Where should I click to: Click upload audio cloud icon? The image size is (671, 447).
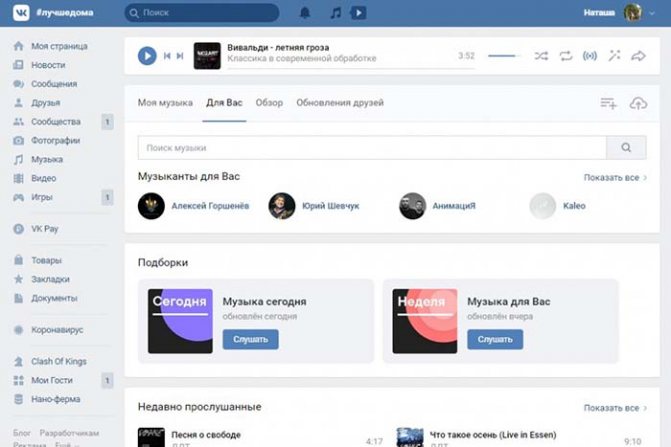click(638, 103)
